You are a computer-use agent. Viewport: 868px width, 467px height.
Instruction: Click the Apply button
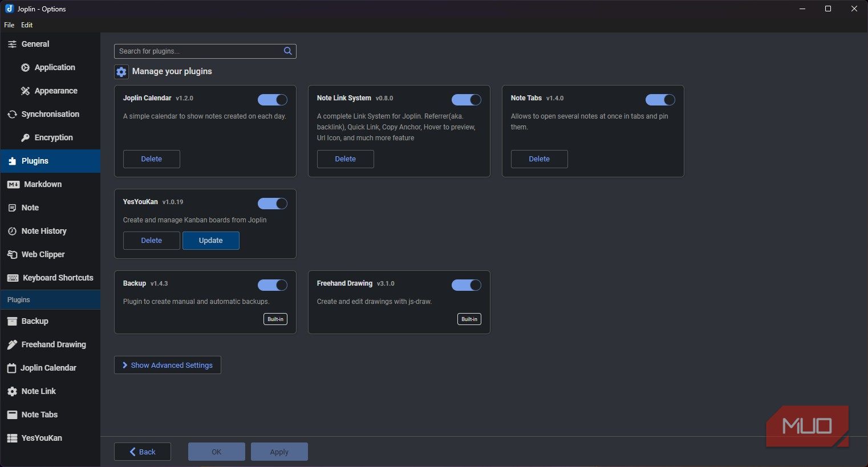[279, 452]
